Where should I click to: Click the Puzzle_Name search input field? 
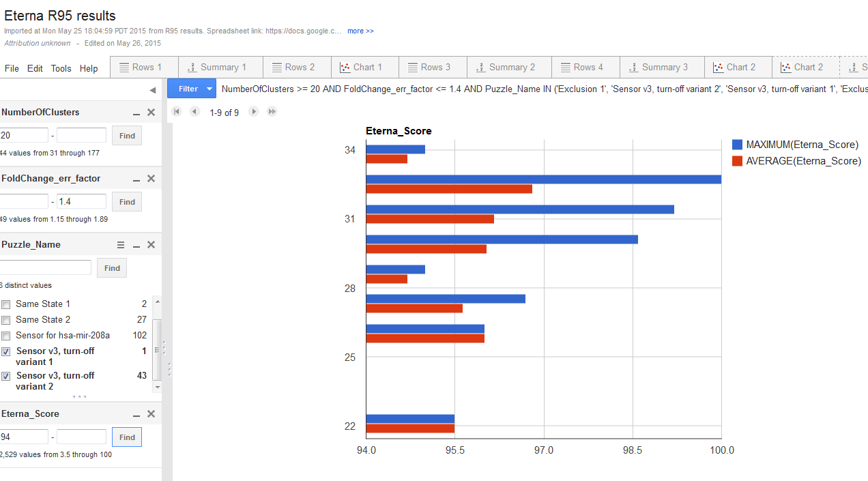point(46,267)
